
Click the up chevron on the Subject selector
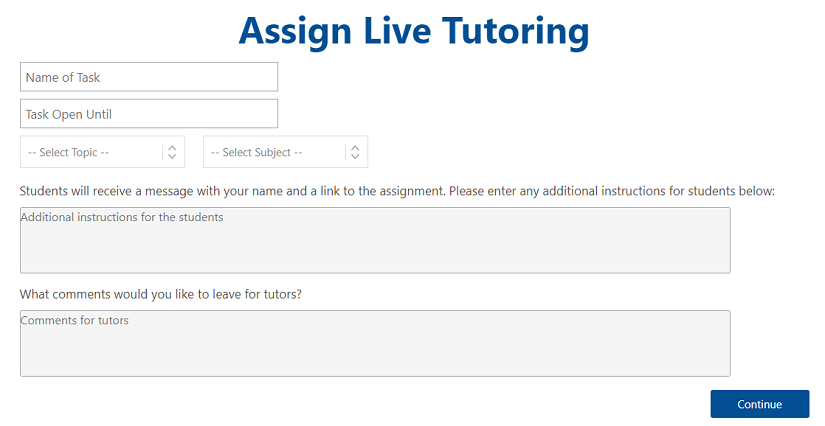(355, 147)
